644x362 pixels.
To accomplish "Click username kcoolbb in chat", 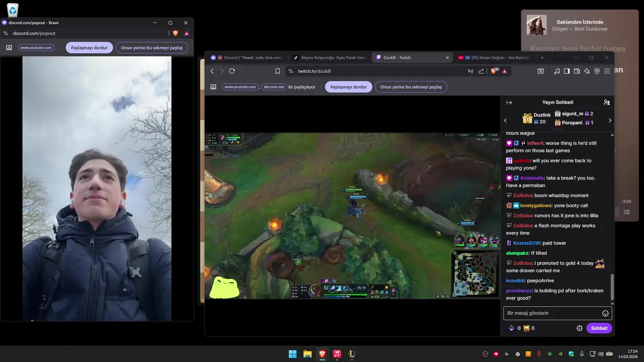I will 515,281.
